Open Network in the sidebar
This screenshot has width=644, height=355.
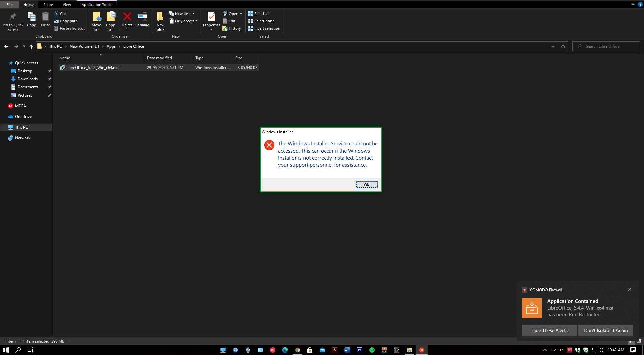(x=22, y=138)
